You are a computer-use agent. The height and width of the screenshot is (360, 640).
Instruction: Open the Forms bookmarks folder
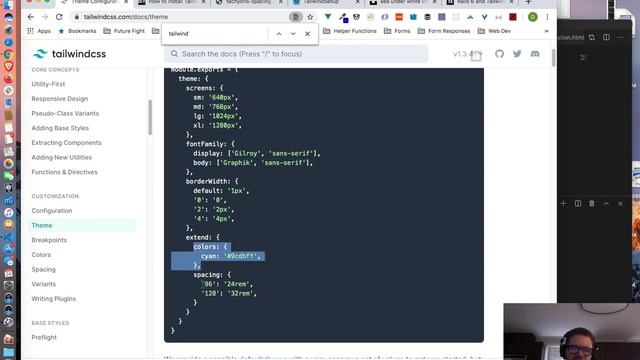(397, 31)
